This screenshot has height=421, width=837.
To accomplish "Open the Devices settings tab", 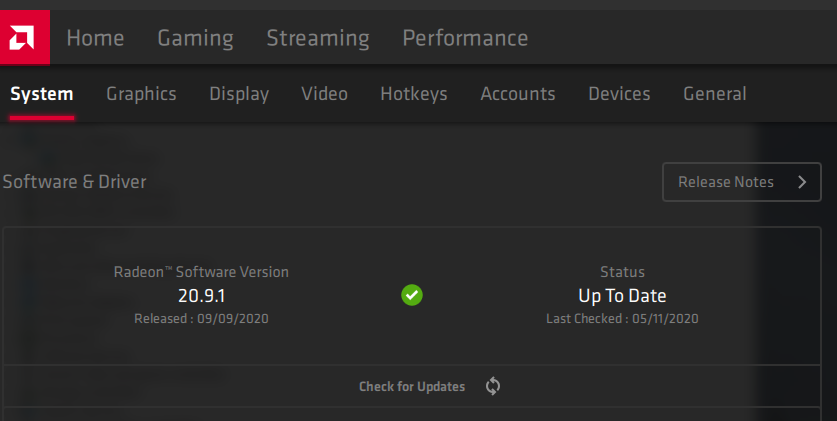I will pos(619,94).
